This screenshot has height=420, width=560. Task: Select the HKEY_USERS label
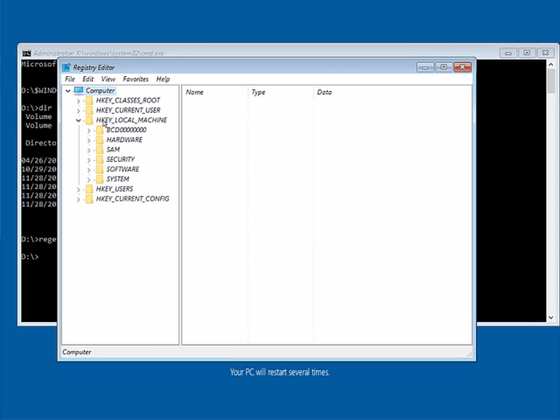[x=114, y=189]
